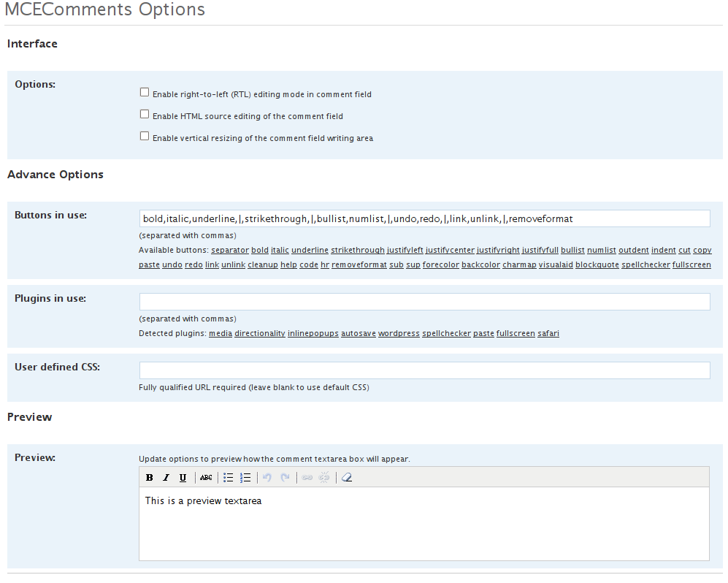Click the Redo arrow in preview toolbar
This screenshot has height=583, width=728.
click(285, 478)
